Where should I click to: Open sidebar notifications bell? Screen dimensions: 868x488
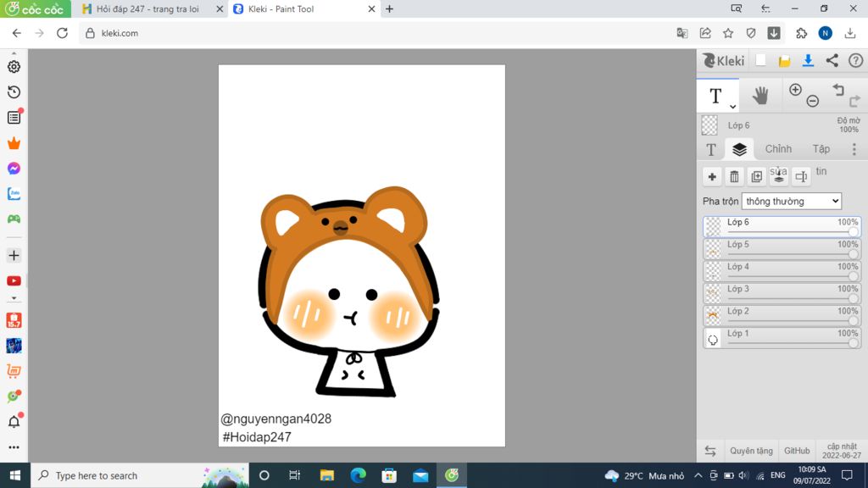click(x=14, y=422)
